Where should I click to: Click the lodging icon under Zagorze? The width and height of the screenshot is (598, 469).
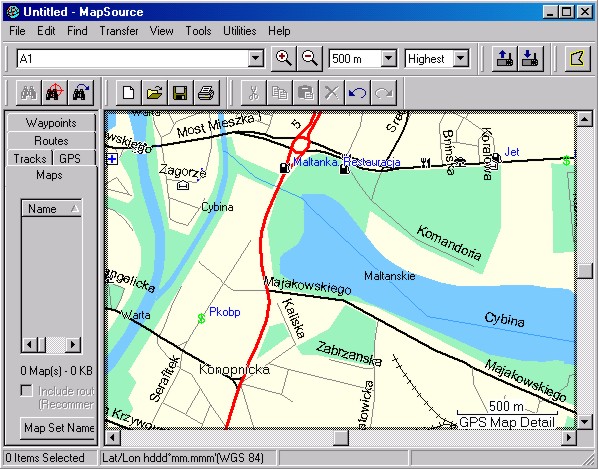[x=183, y=185]
